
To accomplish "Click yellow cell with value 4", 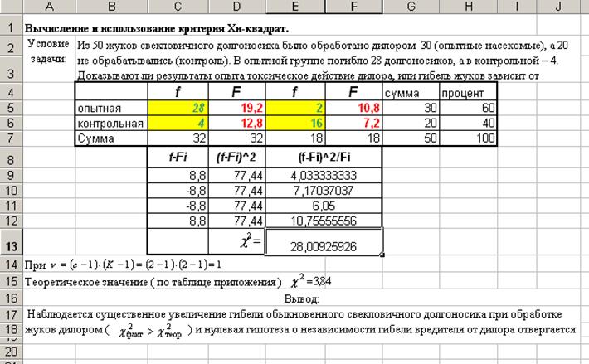I will coord(178,123).
